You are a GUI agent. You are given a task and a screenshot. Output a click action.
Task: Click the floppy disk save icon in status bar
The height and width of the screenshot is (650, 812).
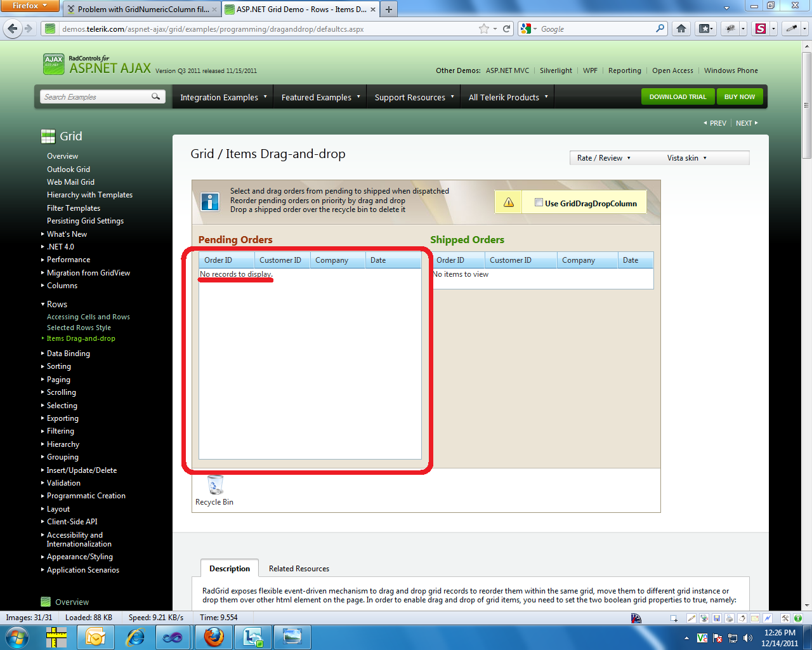[x=717, y=618]
